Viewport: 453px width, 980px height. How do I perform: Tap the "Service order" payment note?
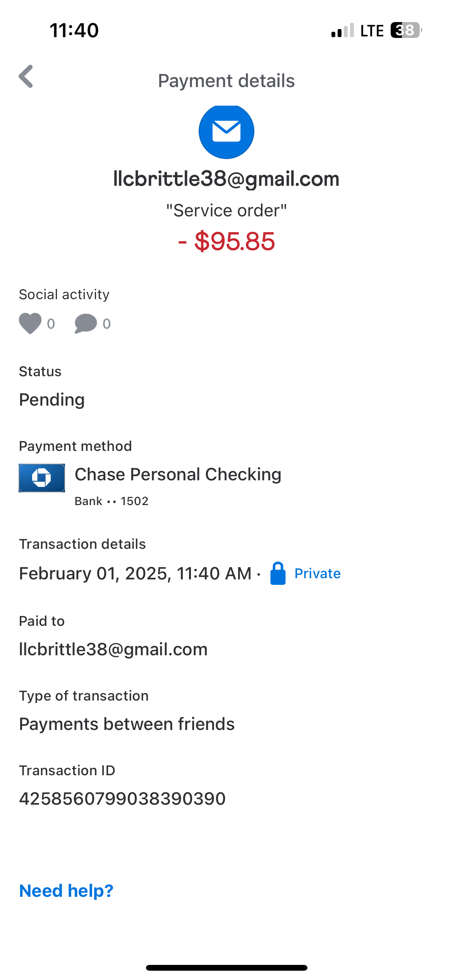(226, 211)
